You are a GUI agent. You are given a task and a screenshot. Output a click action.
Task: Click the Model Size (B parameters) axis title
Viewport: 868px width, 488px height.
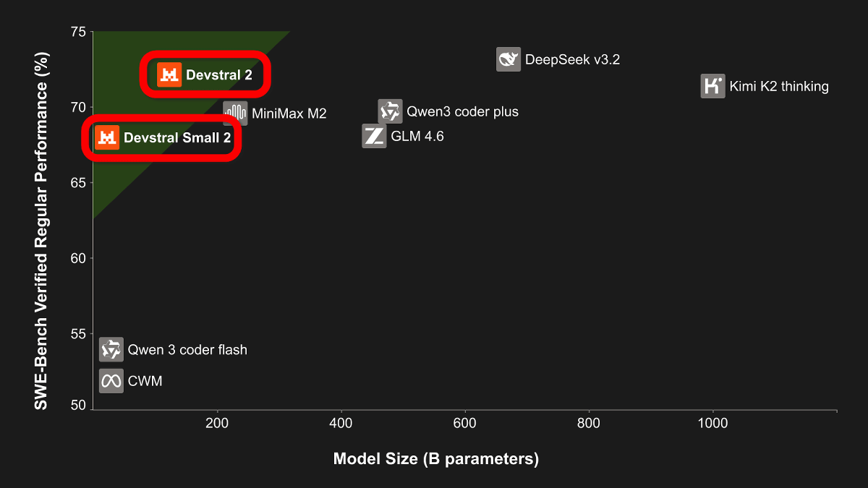click(x=435, y=459)
